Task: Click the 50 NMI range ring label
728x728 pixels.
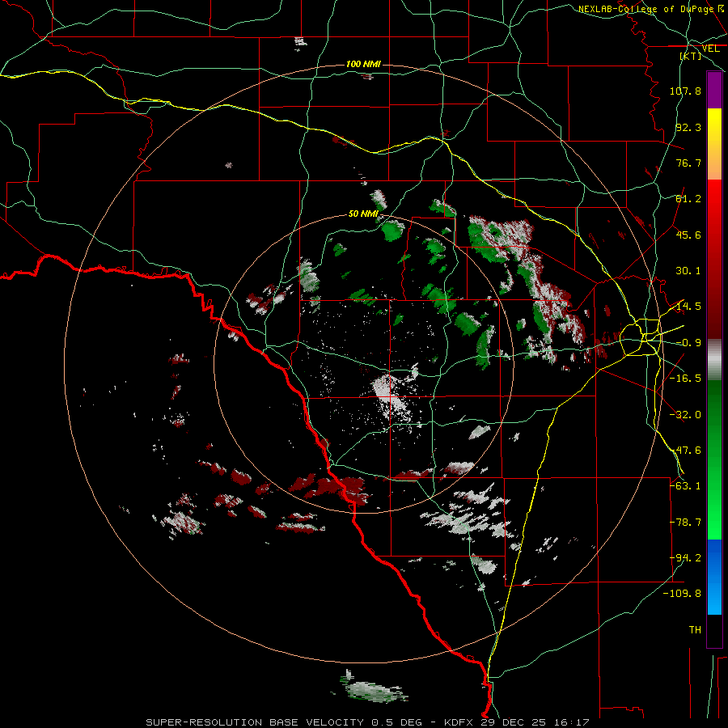Action: (x=363, y=214)
